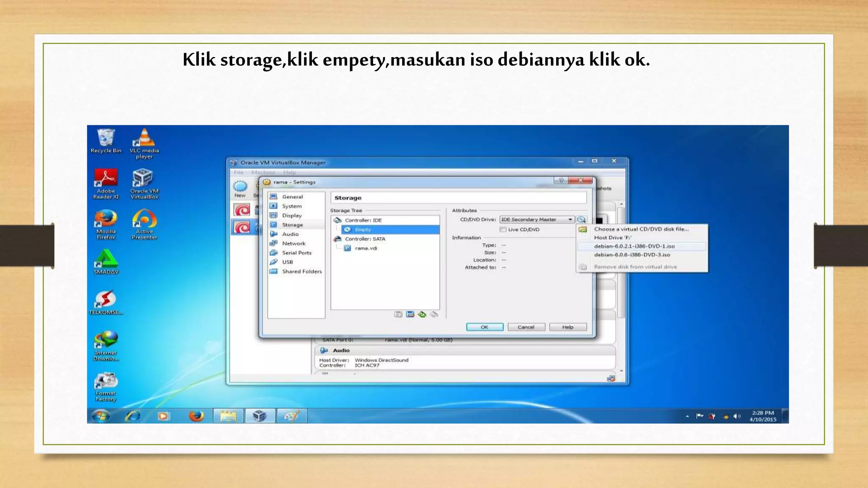Pick debian-6.0.6-i386-DVD-3.iso from the menu
Screen dimensions: 868x488
pyautogui.click(x=642, y=255)
